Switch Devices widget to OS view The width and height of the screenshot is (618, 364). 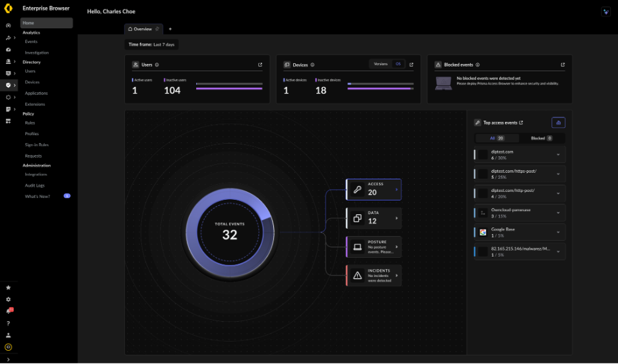coord(397,64)
